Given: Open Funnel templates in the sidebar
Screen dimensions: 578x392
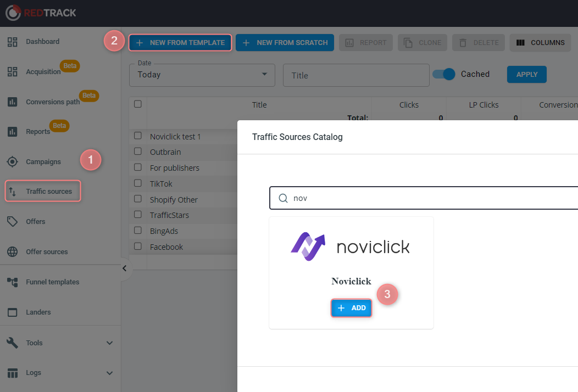Looking at the screenshot, I should (x=52, y=282).
